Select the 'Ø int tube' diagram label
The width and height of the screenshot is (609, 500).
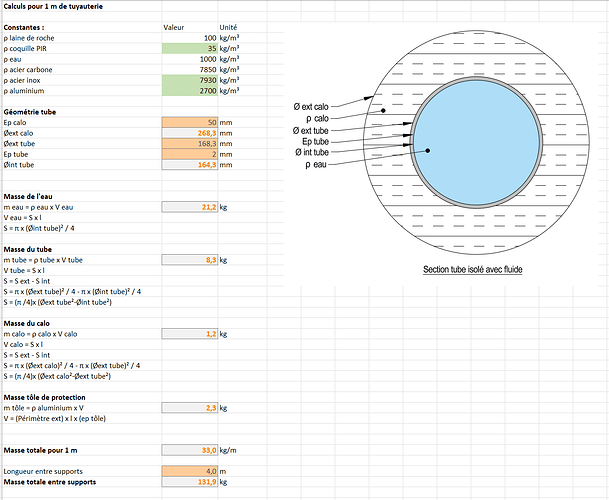pyautogui.click(x=312, y=152)
